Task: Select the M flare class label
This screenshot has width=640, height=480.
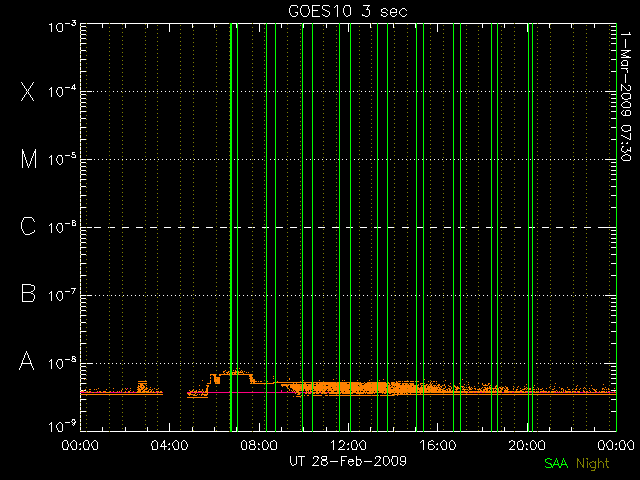Action: point(29,159)
